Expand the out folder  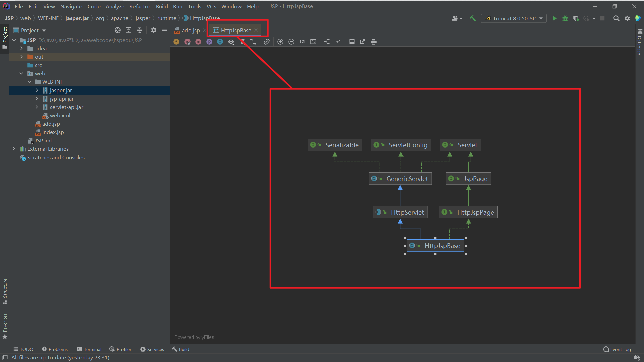pos(21,57)
